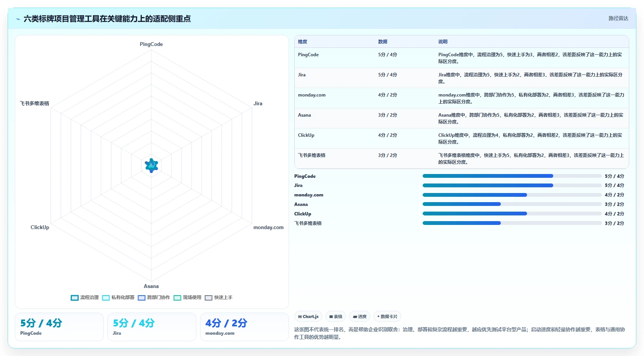This screenshot has height=356, width=644.
Task: Click the Jira progress bar
Action: point(512,185)
